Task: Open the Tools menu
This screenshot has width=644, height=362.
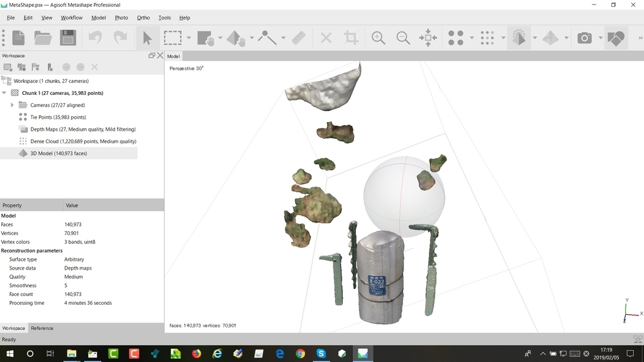Action: [164, 18]
